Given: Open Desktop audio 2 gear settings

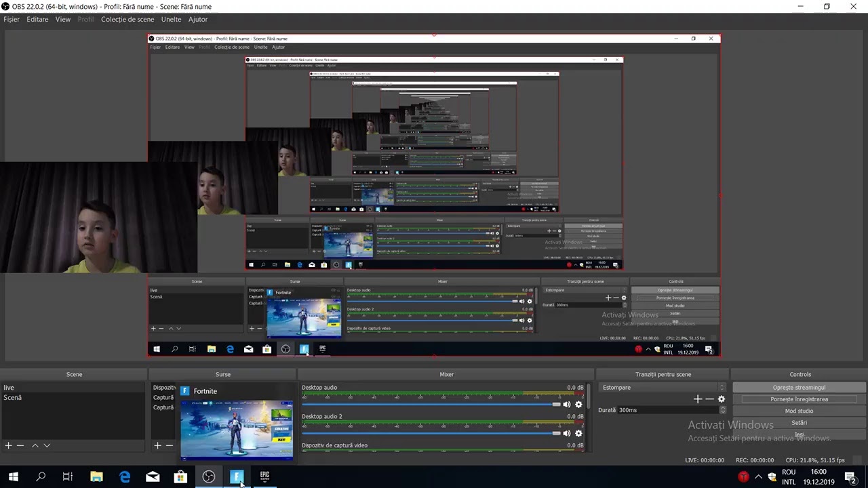Looking at the screenshot, I should click(578, 433).
